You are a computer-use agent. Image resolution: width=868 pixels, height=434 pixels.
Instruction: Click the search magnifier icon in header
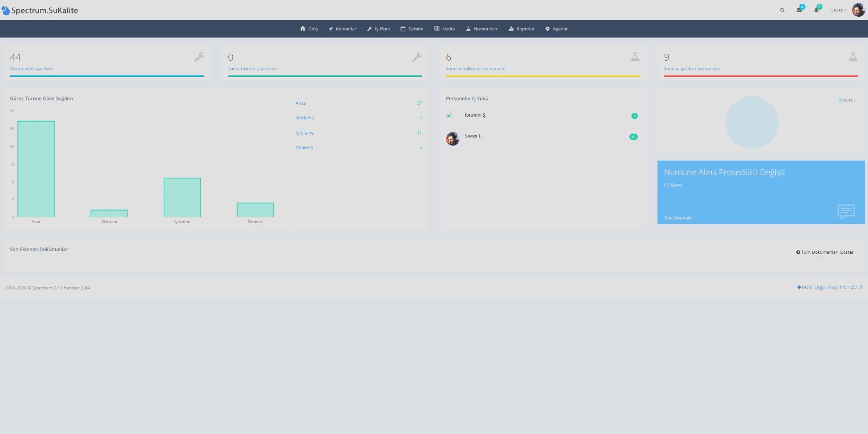point(782,10)
